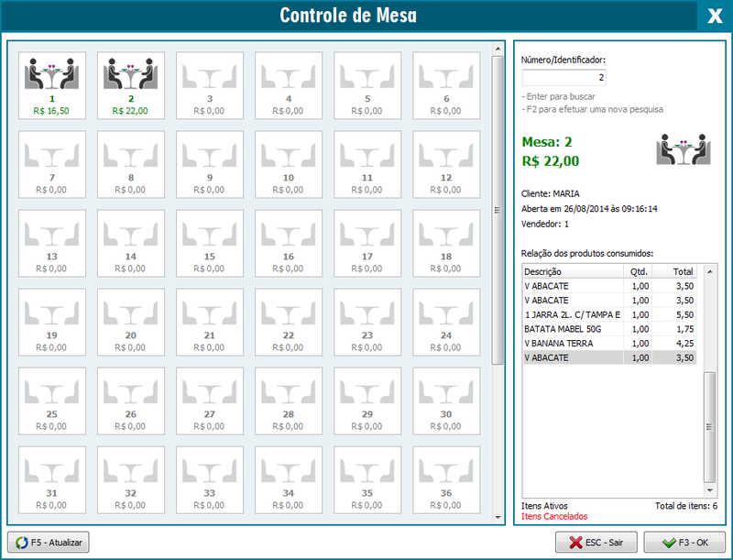Sort products by the Descrição column header
The width and height of the screenshot is (733, 560).
[x=572, y=271]
